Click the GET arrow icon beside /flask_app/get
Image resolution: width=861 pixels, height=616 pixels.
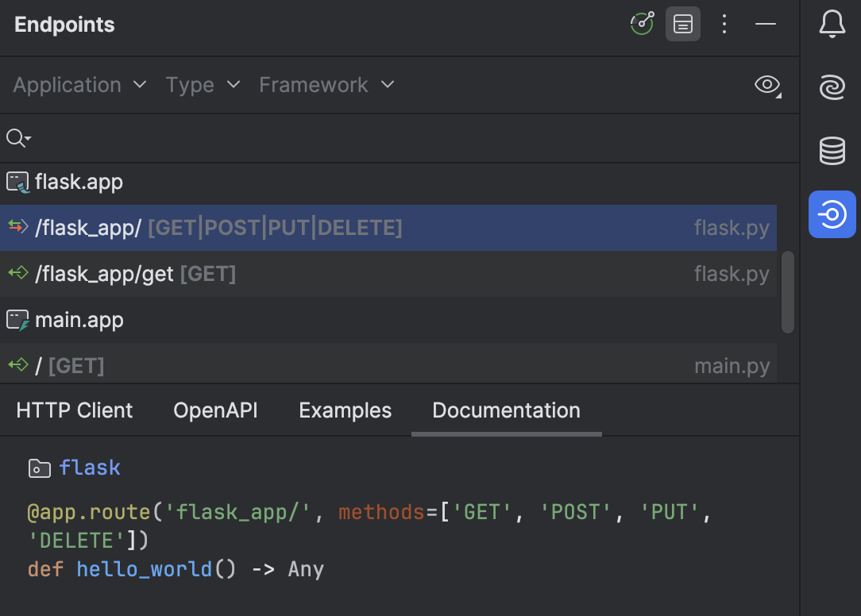(x=17, y=273)
